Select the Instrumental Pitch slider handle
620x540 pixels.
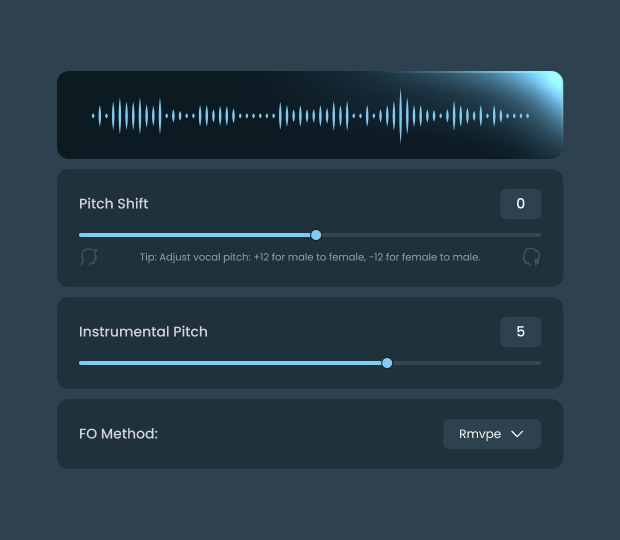click(387, 363)
